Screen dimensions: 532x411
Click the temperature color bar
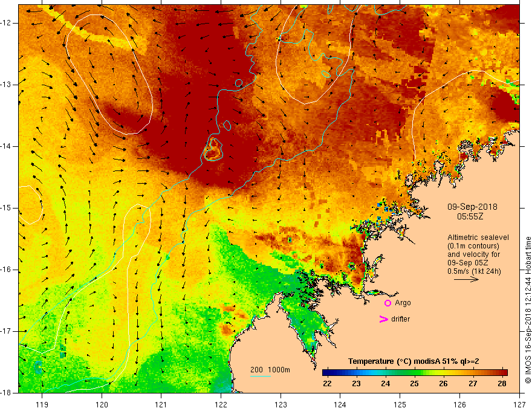pos(415,372)
